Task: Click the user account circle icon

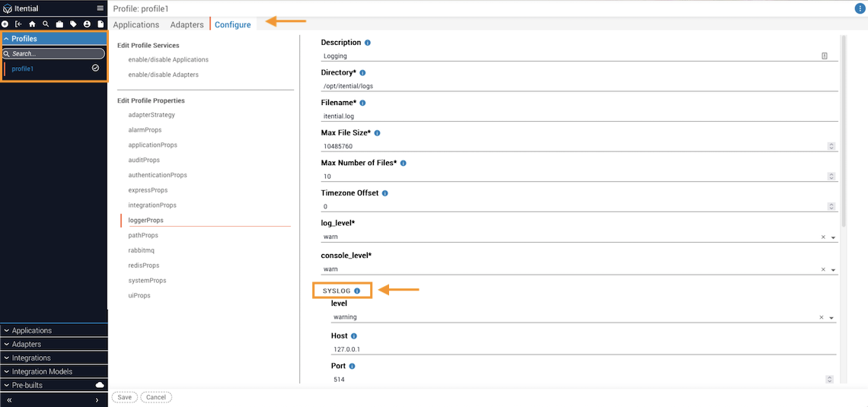Action: (87, 24)
